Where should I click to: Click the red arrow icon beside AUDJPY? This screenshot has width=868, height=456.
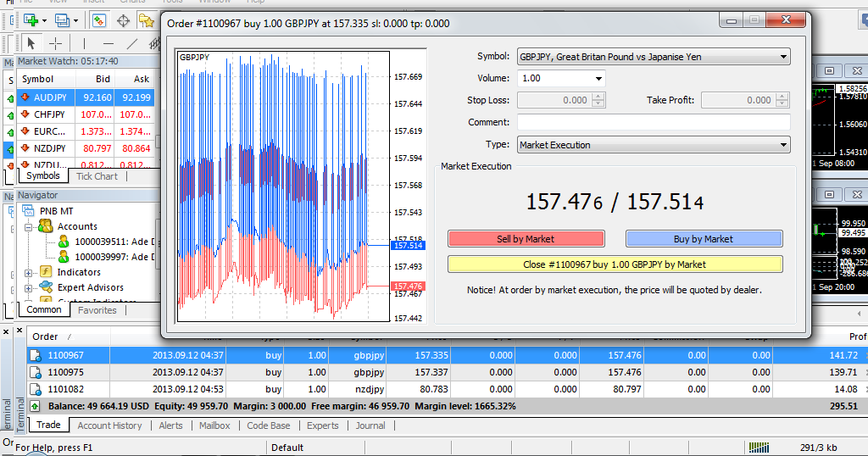[x=25, y=97]
